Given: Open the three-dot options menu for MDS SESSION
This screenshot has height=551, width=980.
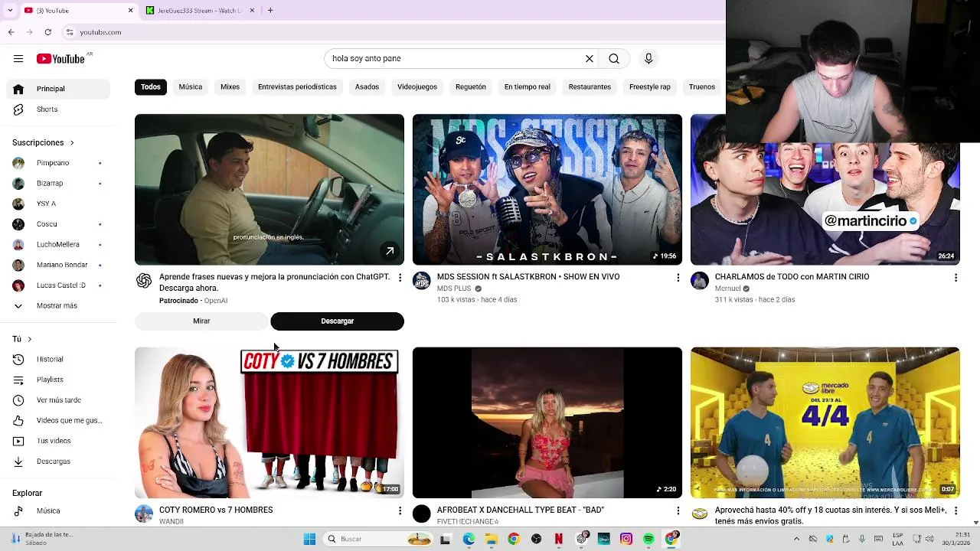Looking at the screenshot, I should [678, 278].
